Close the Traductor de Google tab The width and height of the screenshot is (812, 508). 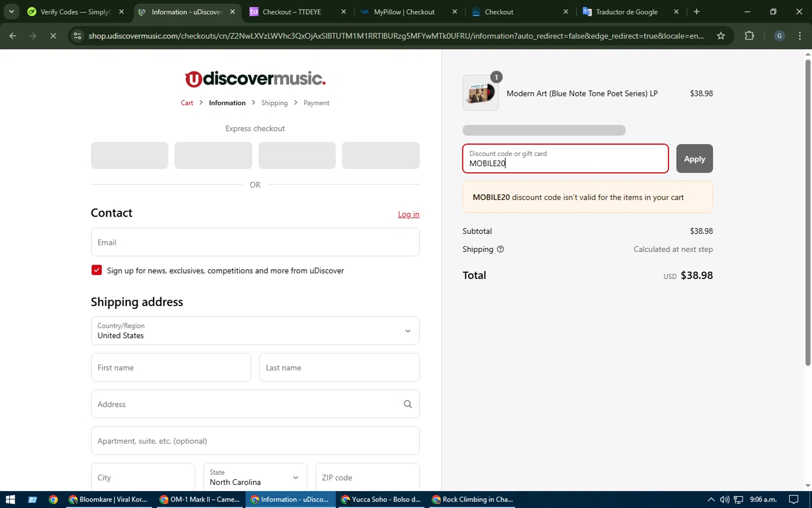tap(676, 11)
